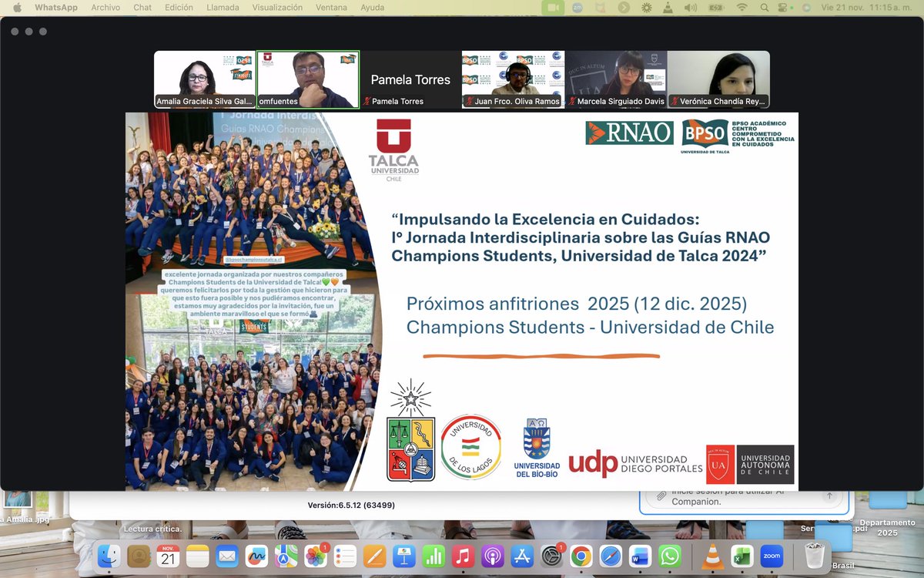Launch VLC media player from the Dock
924x578 pixels.
pyautogui.click(x=712, y=555)
